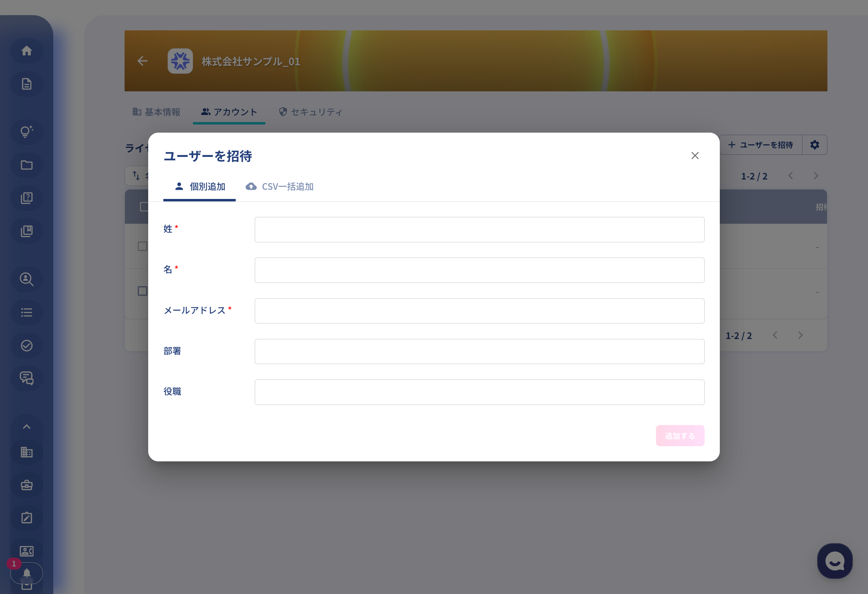
Task: Focus the メールアドレス input field
Action: click(480, 311)
